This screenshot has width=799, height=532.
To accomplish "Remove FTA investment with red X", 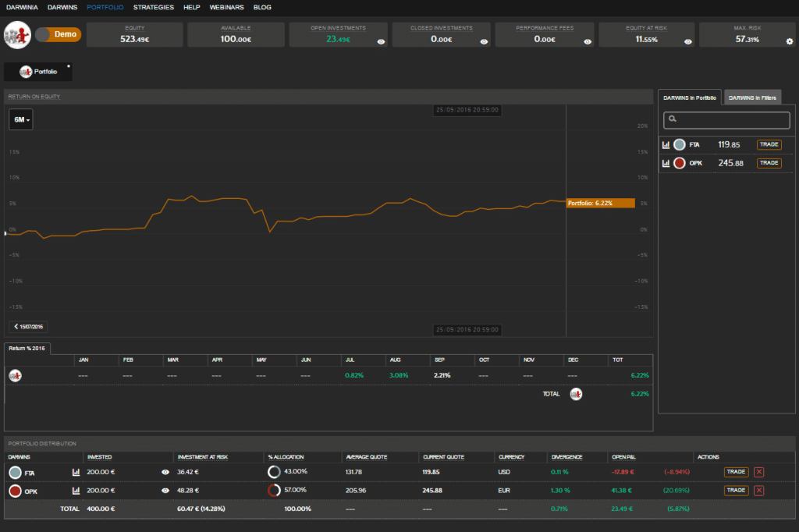I will pos(759,472).
